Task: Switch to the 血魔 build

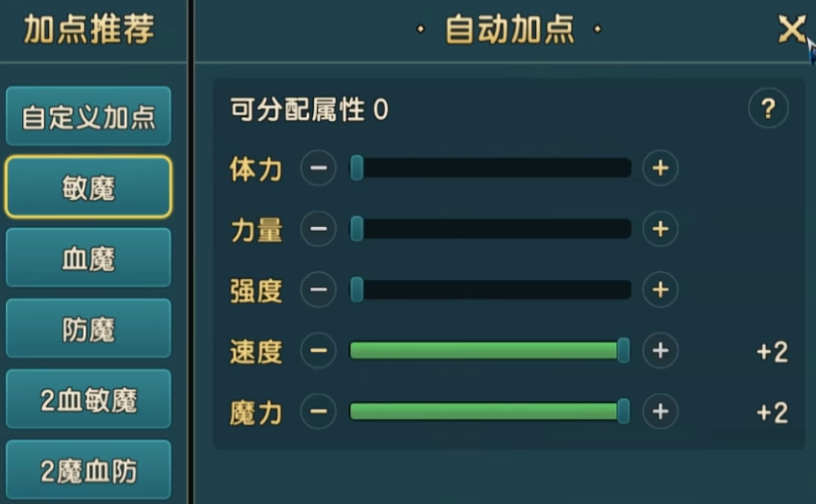Action: tap(89, 259)
